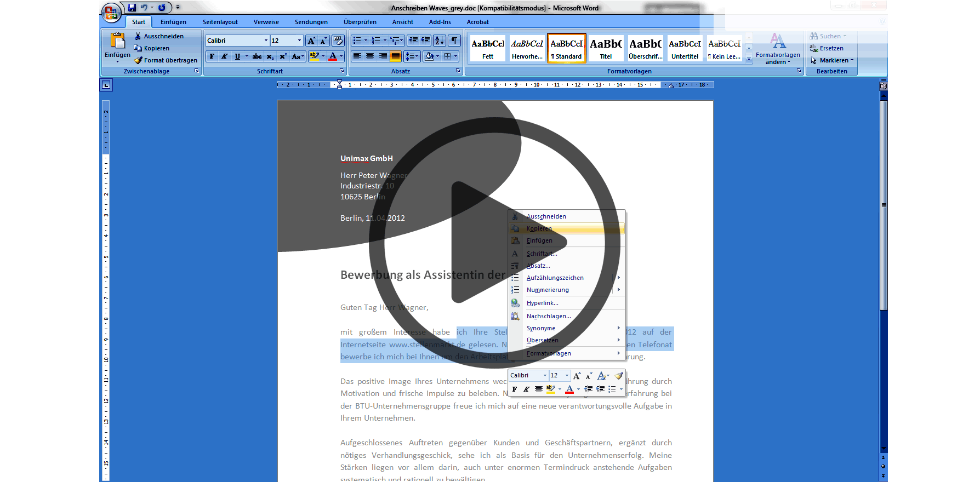The height and width of the screenshot is (482, 980).
Task: Toggle bold (F) in the ribbon
Action: (212, 56)
